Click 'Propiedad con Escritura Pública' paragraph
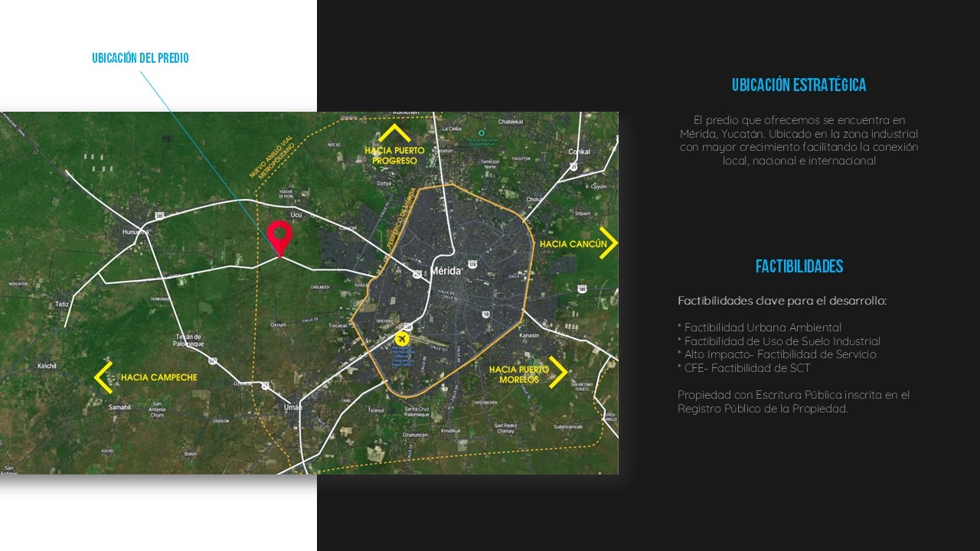 coord(793,402)
